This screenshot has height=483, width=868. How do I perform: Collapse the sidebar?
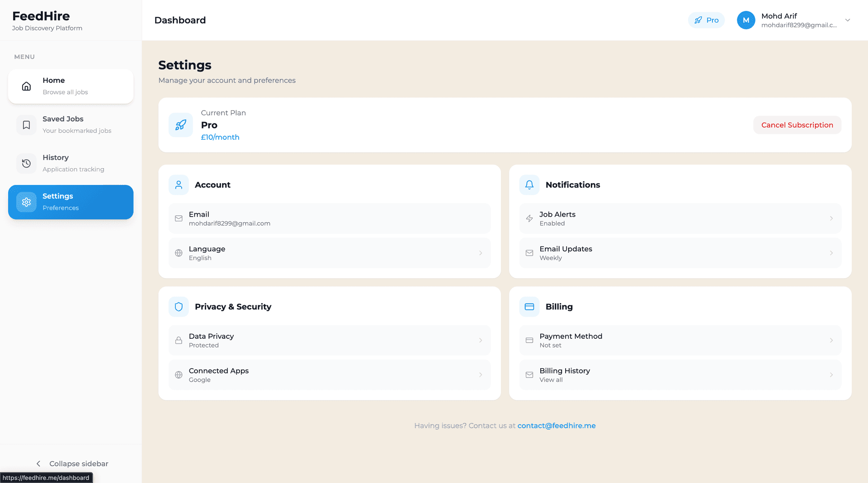(x=71, y=464)
